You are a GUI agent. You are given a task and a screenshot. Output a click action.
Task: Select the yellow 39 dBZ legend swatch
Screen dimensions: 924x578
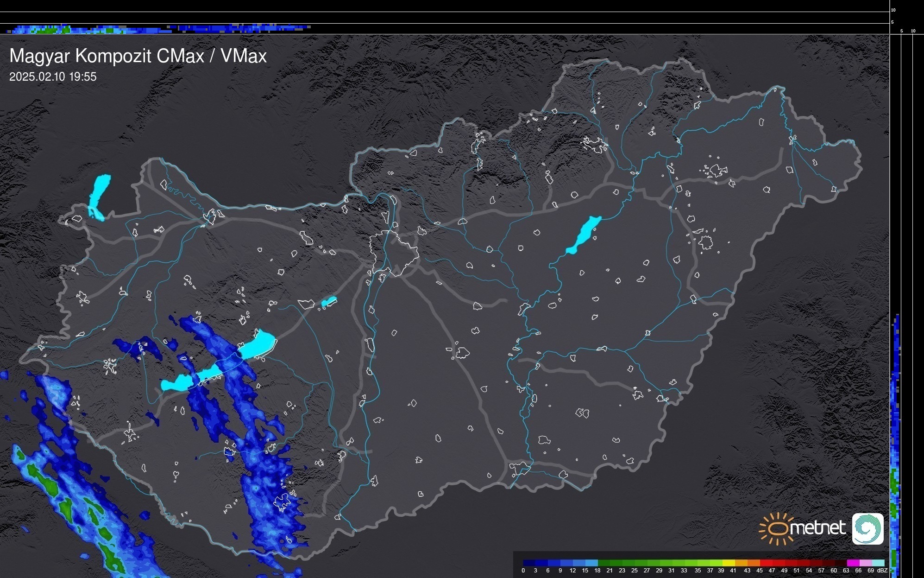click(728, 563)
